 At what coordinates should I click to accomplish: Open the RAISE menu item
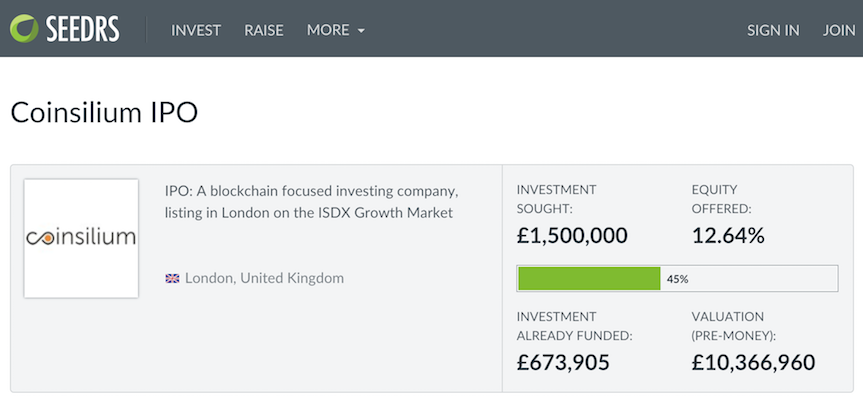coord(264,30)
